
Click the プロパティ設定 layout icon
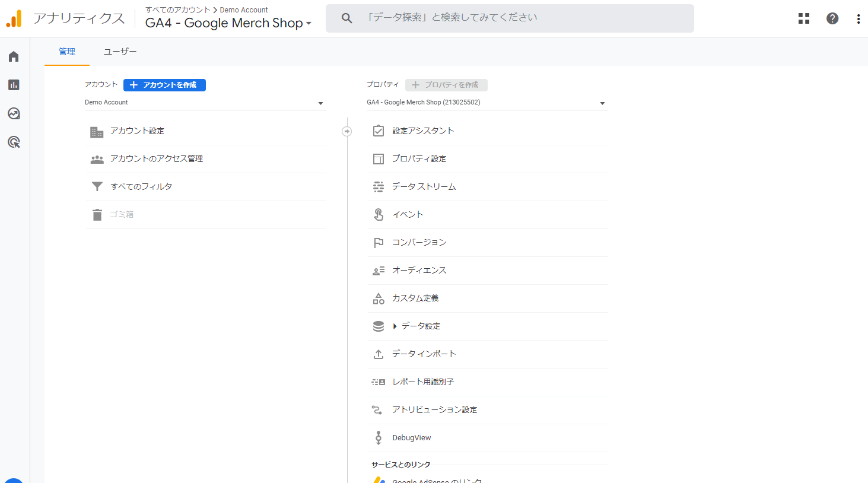coord(379,159)
